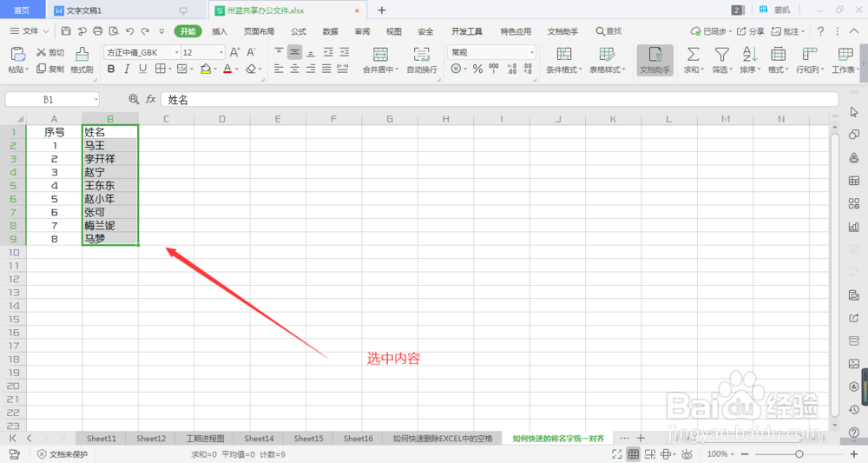This screenshot has height=463, width=868.
Task: Click the formula bar containing 姓名
Action: (x=499, y=100)
